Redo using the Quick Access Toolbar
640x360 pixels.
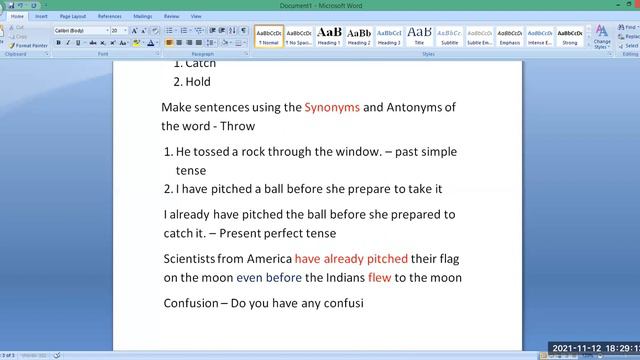(33, 5)
